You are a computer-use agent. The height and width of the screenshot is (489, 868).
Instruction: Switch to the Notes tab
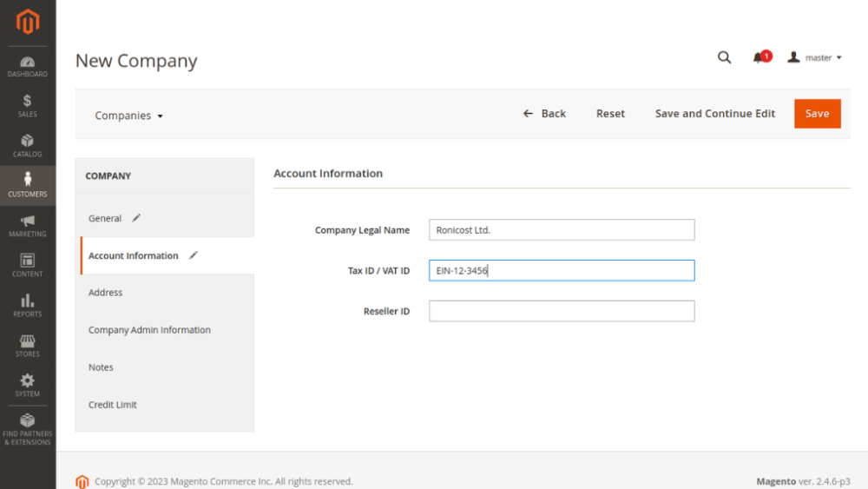tap(101, 367)
